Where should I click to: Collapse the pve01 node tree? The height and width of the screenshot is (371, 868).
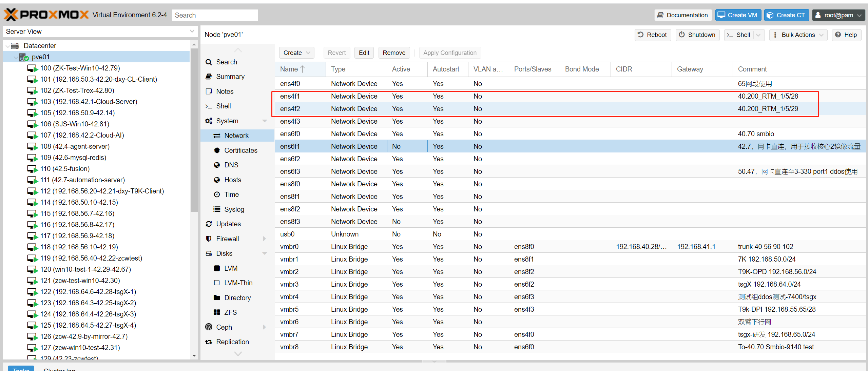point(16,57)
